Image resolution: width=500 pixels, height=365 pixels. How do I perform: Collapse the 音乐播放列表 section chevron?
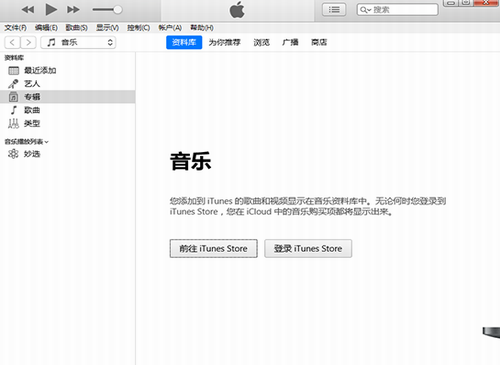point(46,142)
